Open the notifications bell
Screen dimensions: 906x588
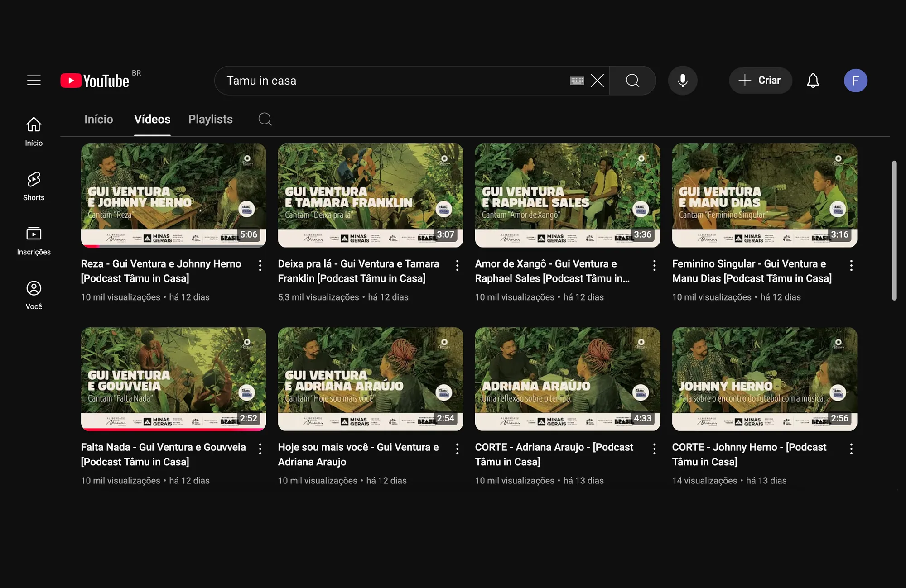(x=813, y=81)
